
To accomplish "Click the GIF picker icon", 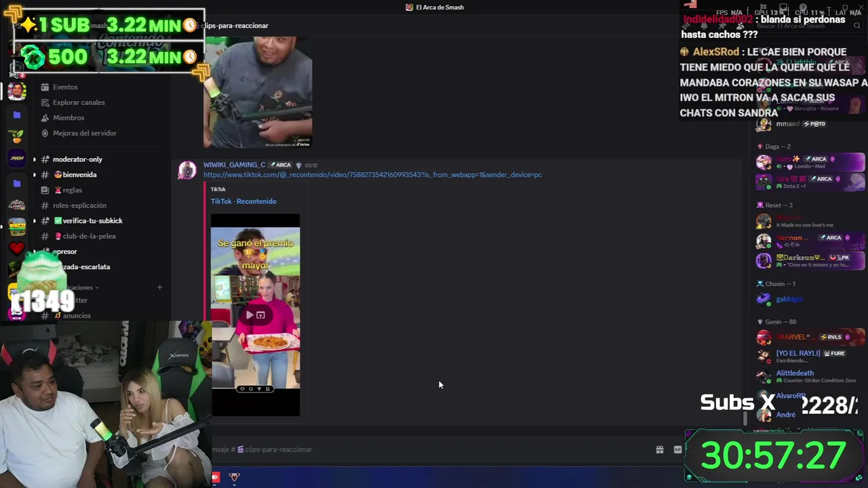I will tap(677, 449).
